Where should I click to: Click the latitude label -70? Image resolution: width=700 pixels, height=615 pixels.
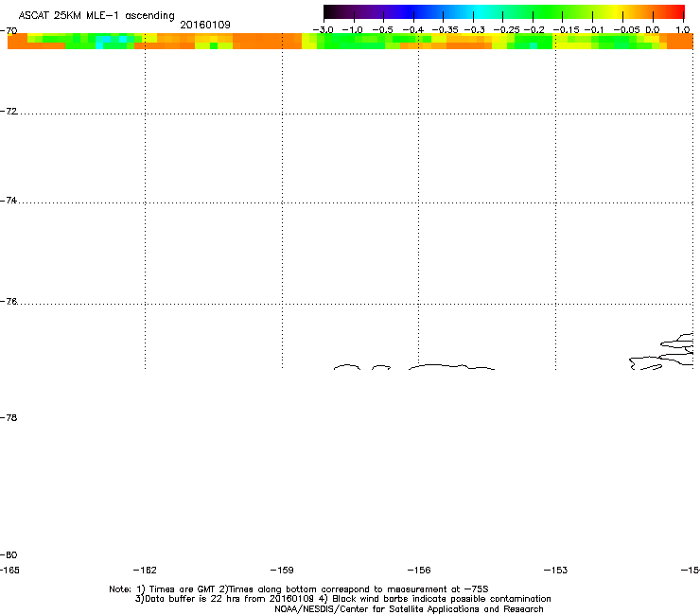point(9,31)
